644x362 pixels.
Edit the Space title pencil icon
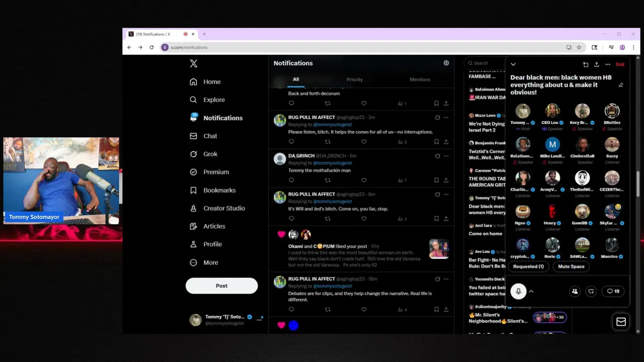pos(621,85)
